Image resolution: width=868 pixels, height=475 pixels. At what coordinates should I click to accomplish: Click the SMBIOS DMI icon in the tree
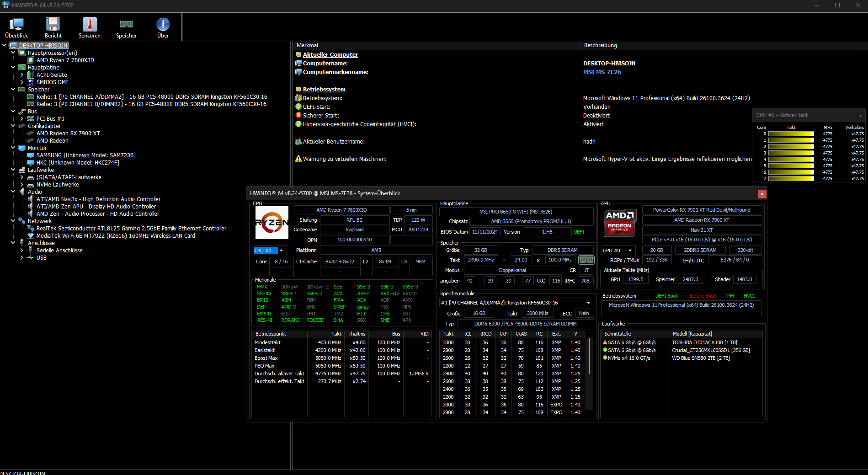click(x=31, y=82)
